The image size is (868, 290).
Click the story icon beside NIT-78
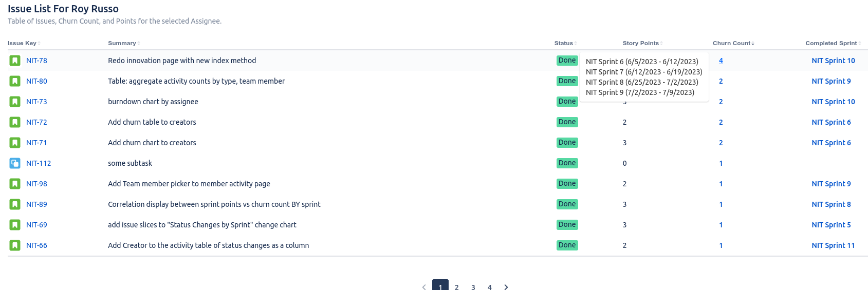click(15, 61)
